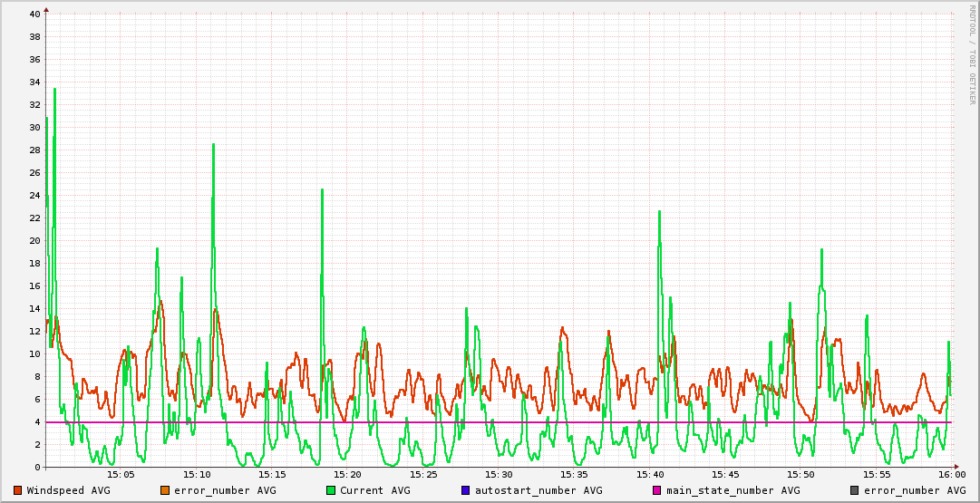Select the blue autostart_number legend swatch
980x503 pixels.
point(466,490)
